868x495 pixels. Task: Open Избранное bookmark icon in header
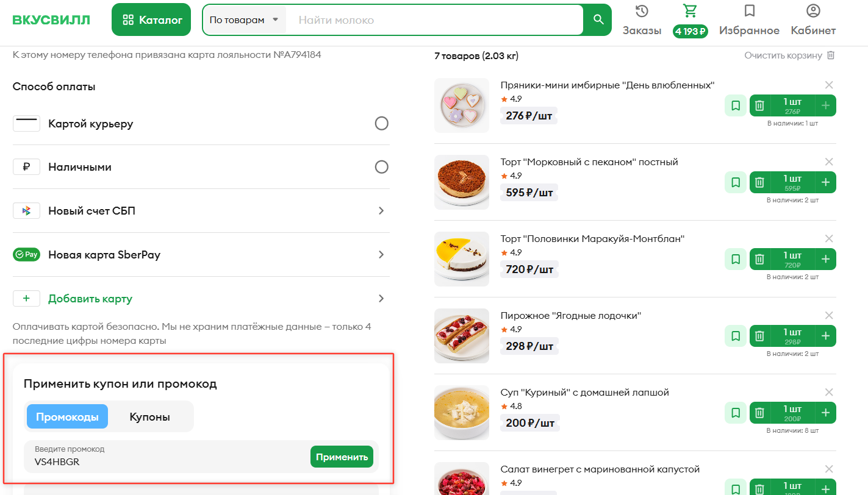pos(749,12)
